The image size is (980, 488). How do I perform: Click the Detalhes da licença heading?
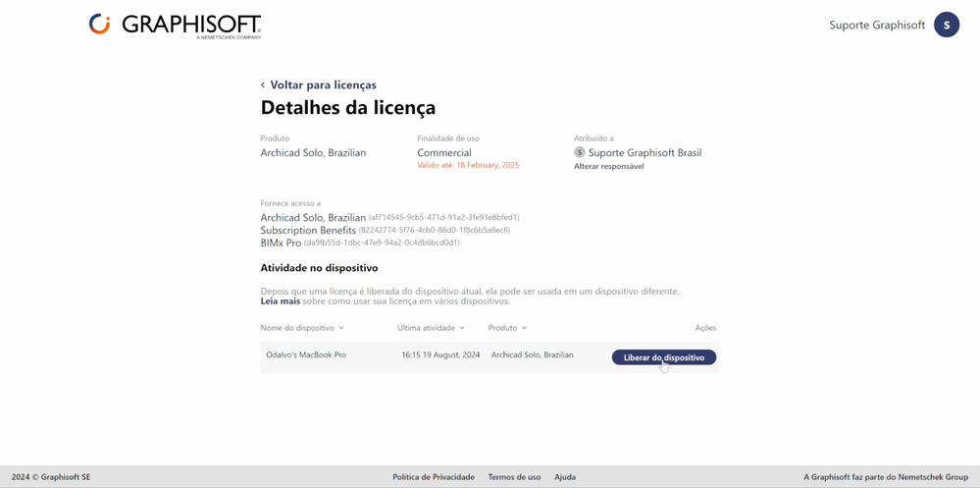point(348,108)
